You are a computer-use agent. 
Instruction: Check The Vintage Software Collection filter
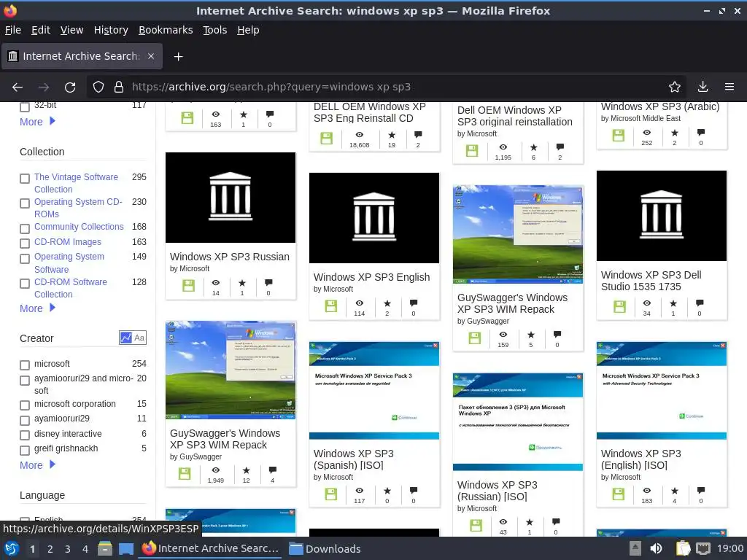pyautogui.click(x=25, y=179)
